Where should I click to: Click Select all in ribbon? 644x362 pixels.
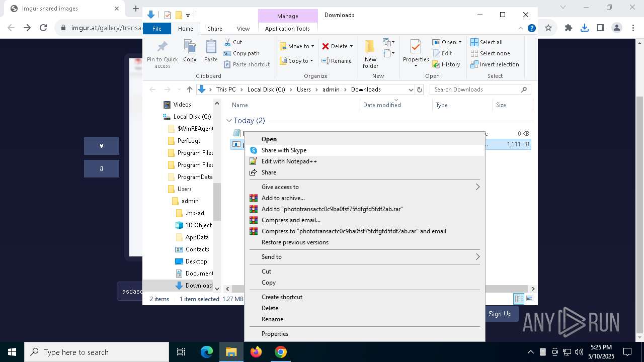click(x=487, y=42)
